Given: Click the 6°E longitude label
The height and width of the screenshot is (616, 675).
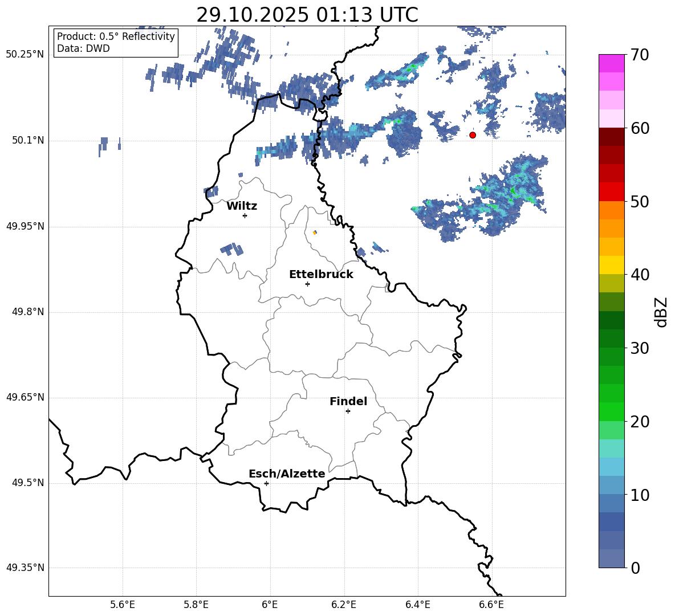Looking at the screenshot, I should point(270,605).
